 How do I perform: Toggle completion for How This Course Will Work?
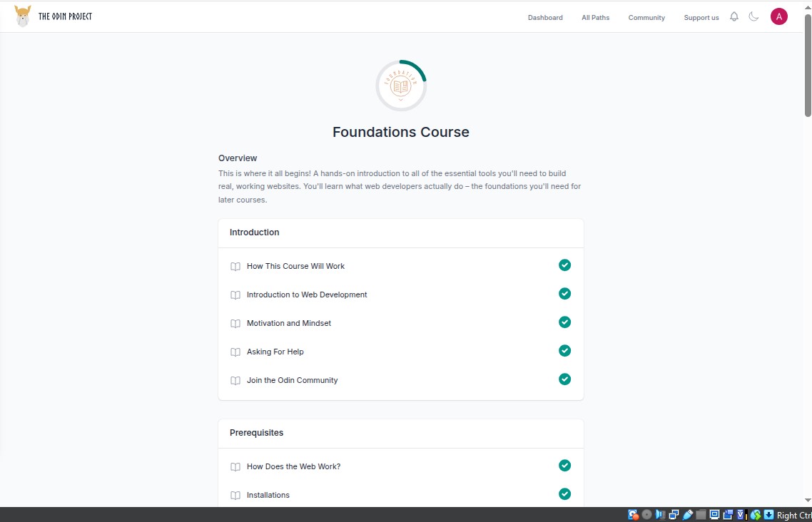564,265
